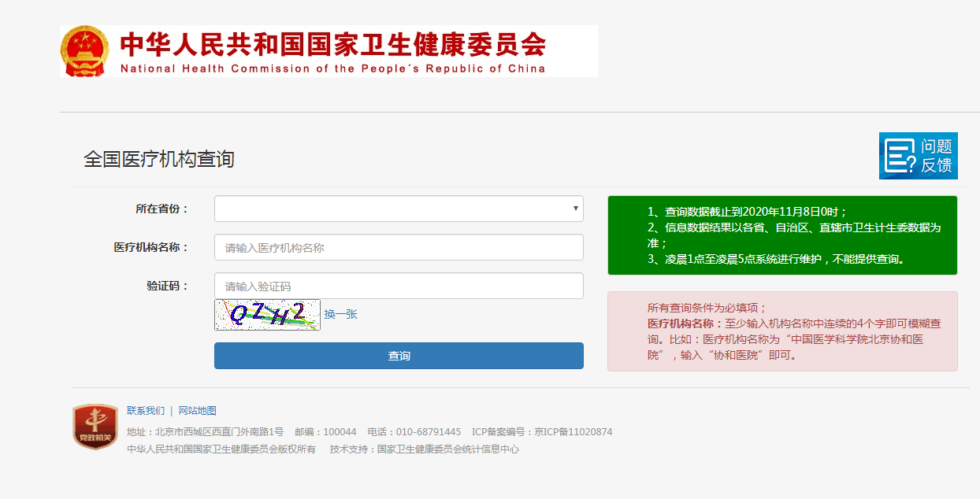Click the 验证码： label
Image resolution: width=980 pixels, height=499 pixels.
tap(168, 286)
